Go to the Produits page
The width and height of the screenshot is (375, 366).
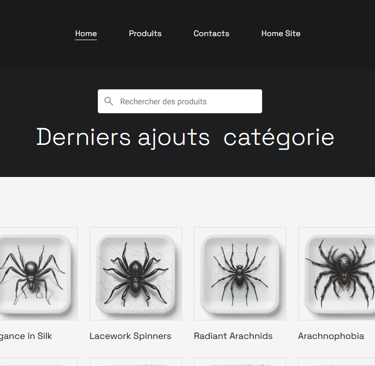tap(145, 34)
